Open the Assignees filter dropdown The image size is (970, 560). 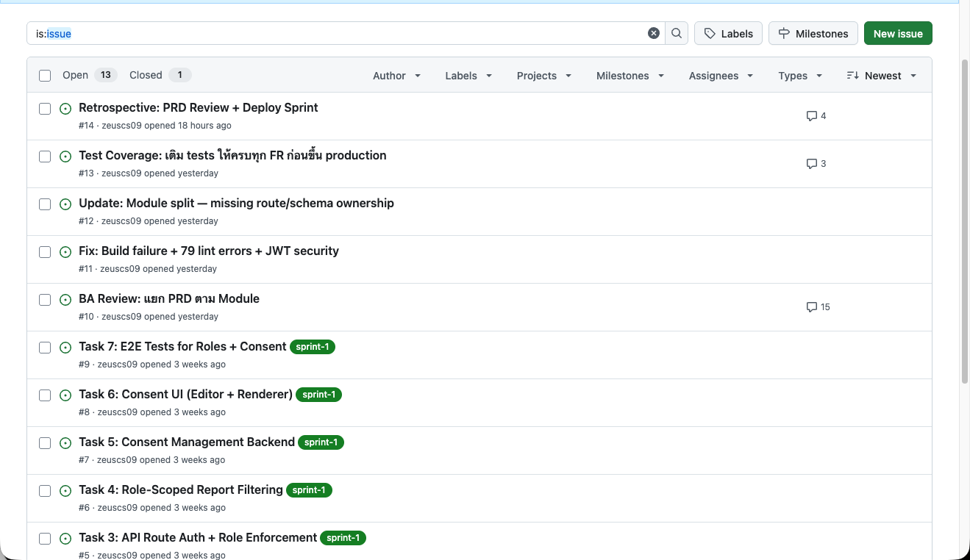721,75
